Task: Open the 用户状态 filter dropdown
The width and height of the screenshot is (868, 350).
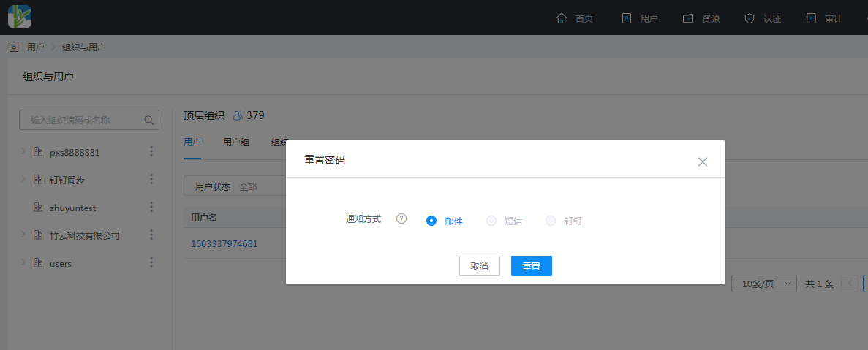Action: tap(235, 186)
